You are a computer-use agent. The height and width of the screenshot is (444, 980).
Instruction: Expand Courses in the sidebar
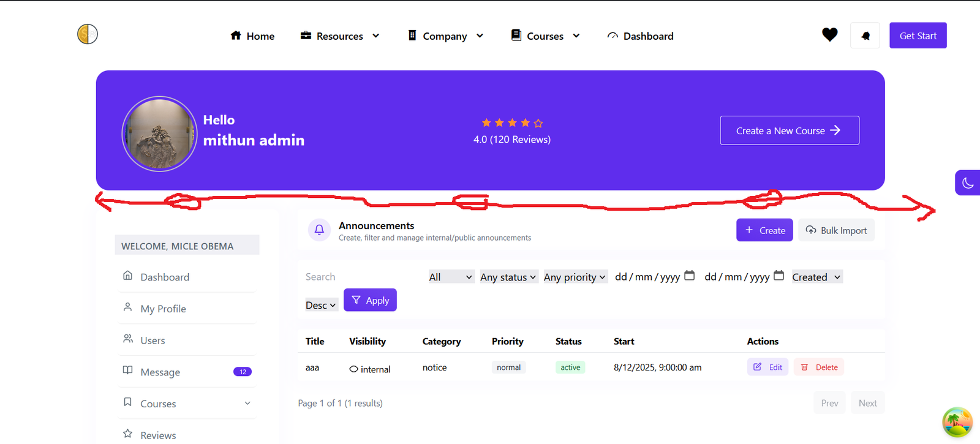[x=187, y=404]
